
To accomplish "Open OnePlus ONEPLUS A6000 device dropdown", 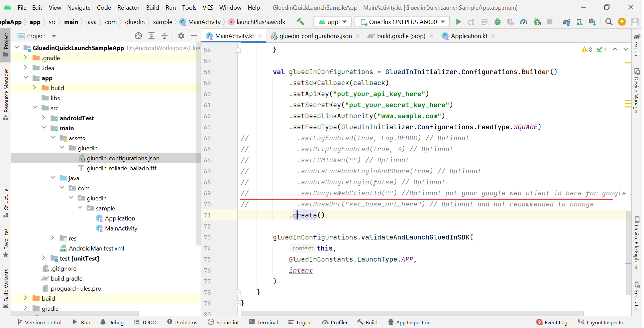I will pos(402,22).
